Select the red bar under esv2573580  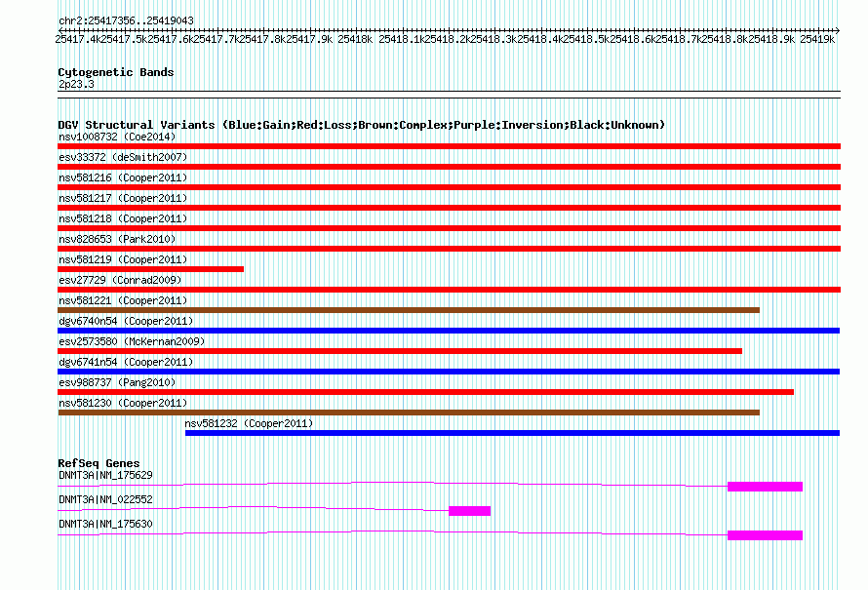[x=400, y=351]
